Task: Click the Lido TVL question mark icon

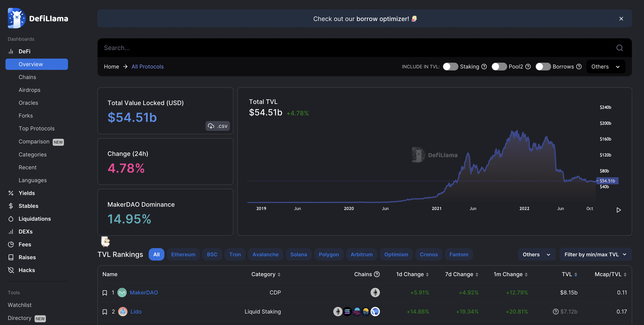Action: (556, 312)
